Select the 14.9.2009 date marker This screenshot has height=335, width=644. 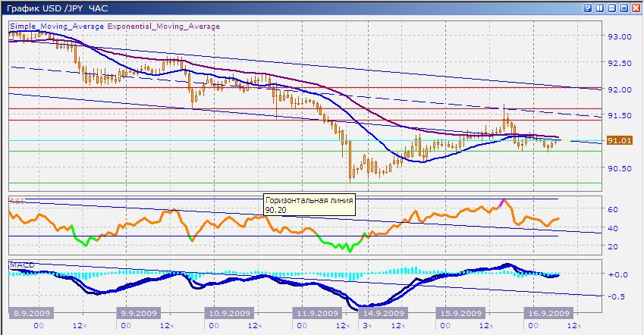pos(384,313)
